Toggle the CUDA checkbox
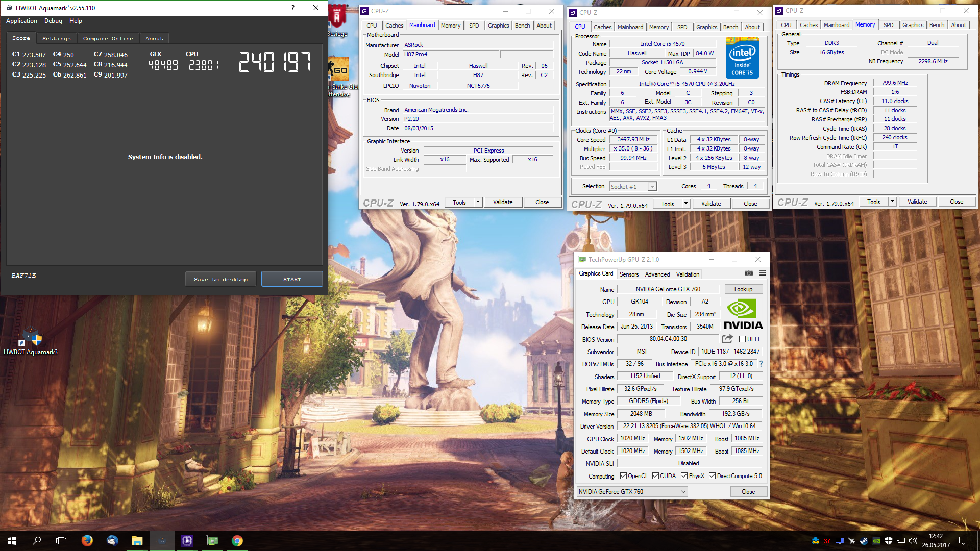The height and width of the screenshot is (551, 980). coord(655,476)
